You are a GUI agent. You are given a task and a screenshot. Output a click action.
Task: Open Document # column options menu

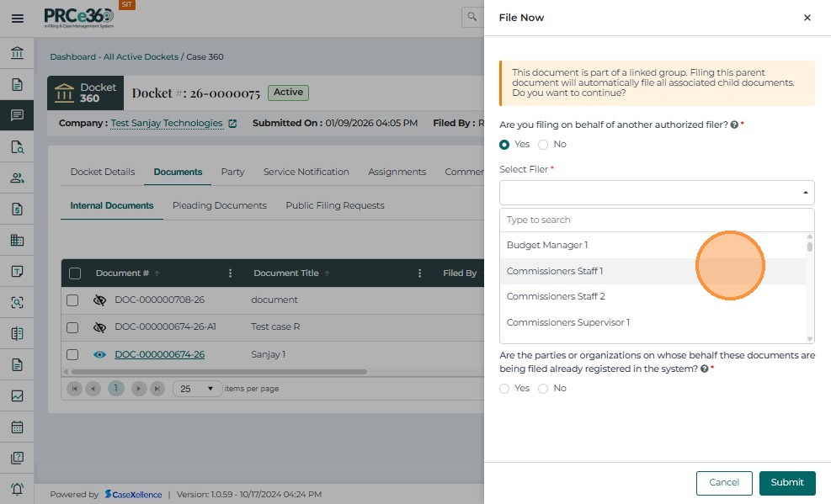(x=231, y=273)
